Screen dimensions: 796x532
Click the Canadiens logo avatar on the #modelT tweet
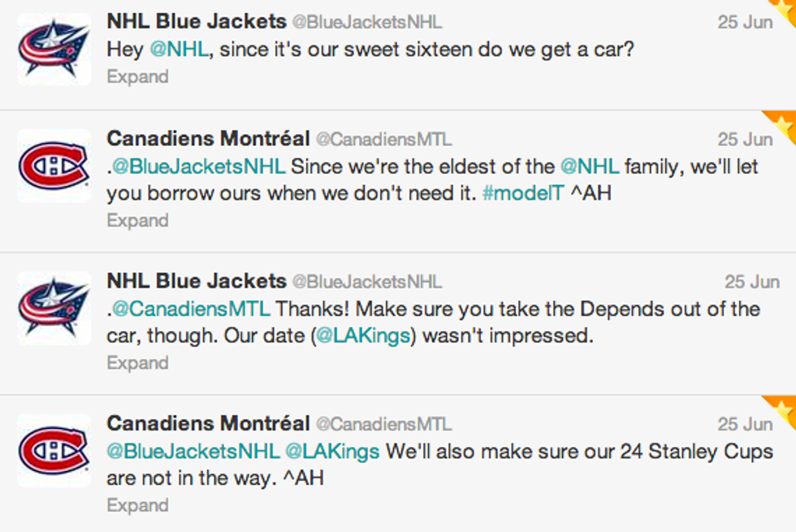click(54, 166)
